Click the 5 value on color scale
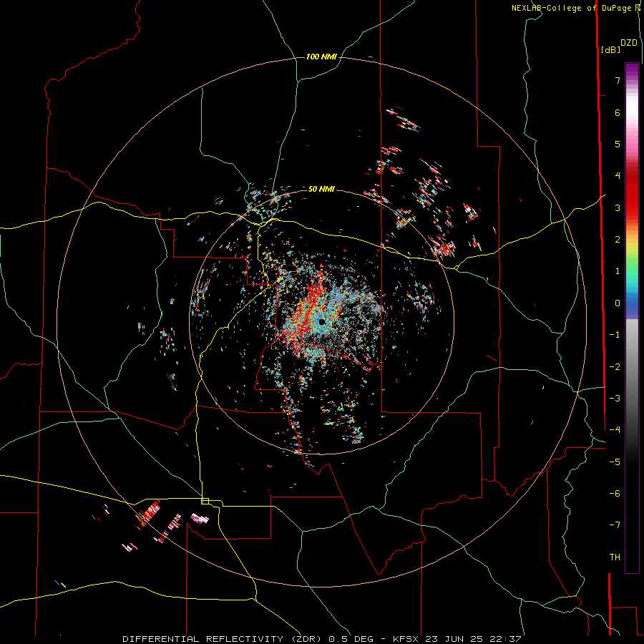Viewport: 644px width, 644px height. pyautogui.click(x=618, y=144)
